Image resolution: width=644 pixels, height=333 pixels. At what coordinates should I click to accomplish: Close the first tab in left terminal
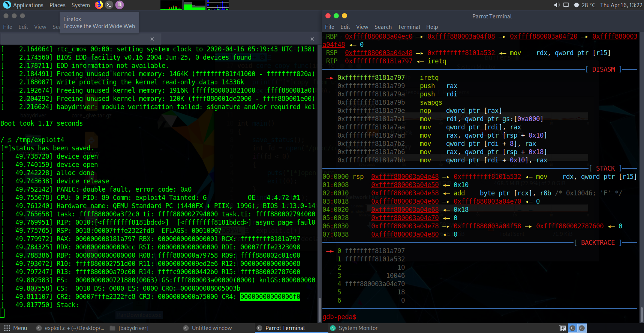(x=152, y=39)
